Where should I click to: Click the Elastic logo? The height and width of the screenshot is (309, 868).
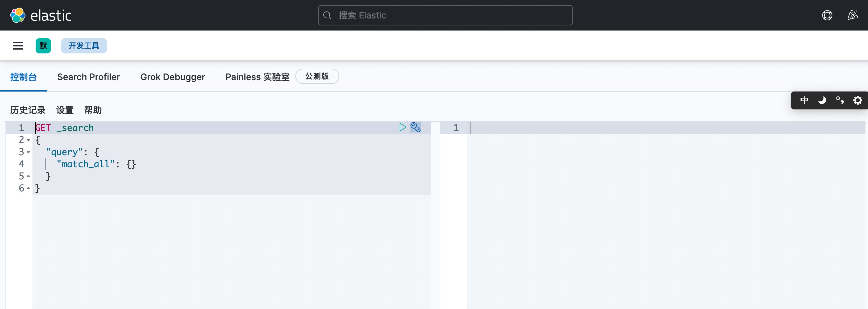pos(41,15)
